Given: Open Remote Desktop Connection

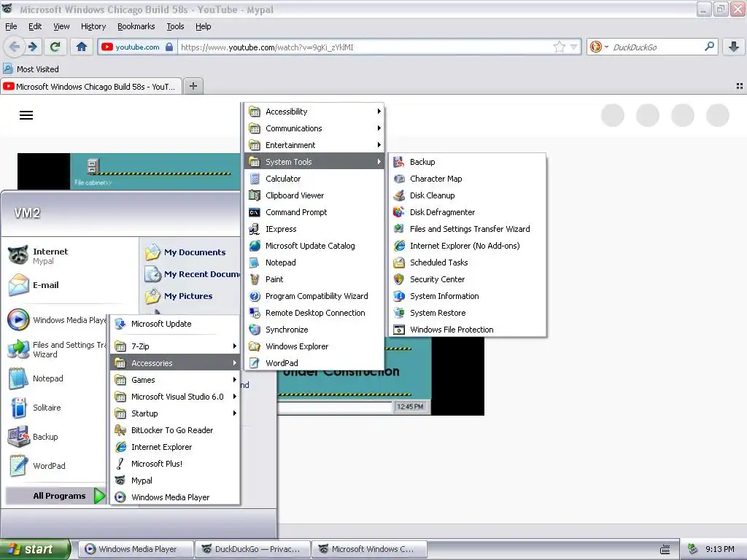Looking at the screenshot, I should coord(314,313).
